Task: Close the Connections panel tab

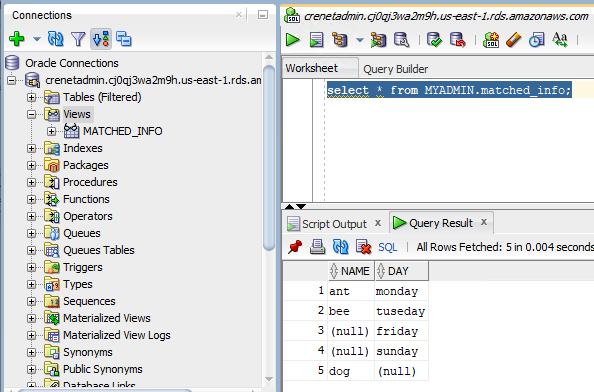Action: [239, 15]
